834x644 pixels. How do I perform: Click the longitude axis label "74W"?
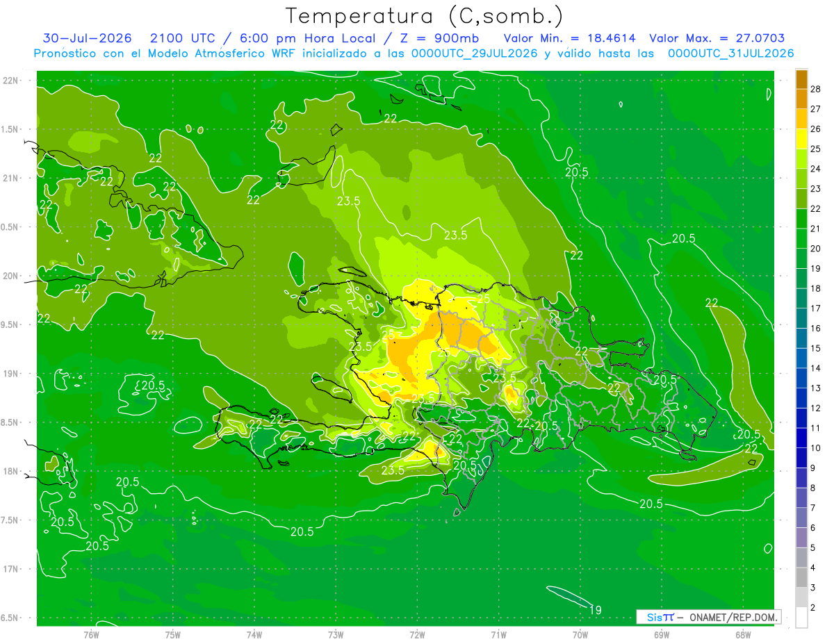pyautogui.click(x=254, y=634)
